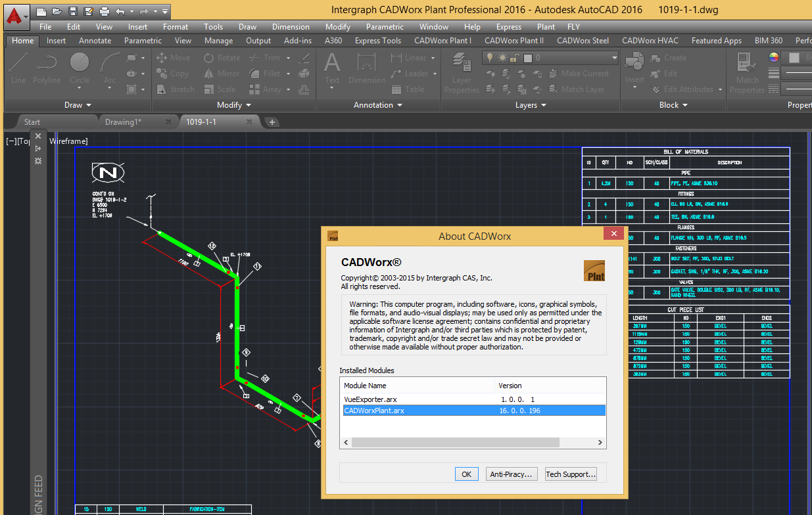Click the Version column header
The height and width of the screenshot is (515, 812).
pos(550,386)
